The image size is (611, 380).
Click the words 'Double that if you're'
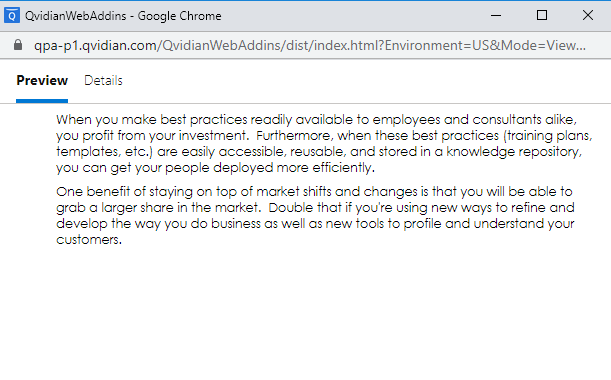[x=330, y=207]
